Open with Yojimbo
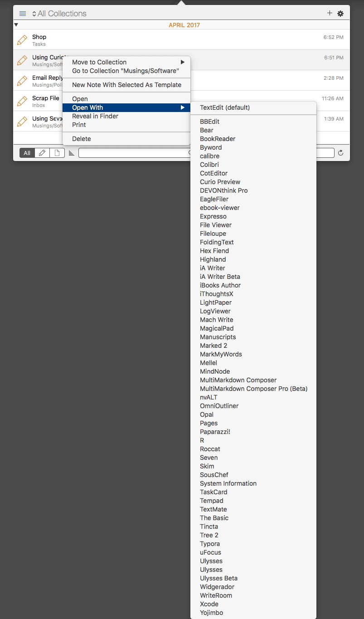 point(253,613)
